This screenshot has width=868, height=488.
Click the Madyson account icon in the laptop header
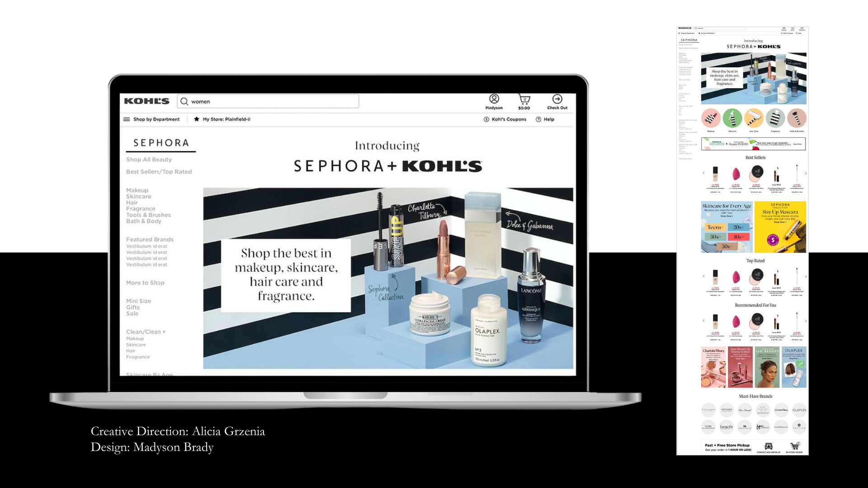494,99
